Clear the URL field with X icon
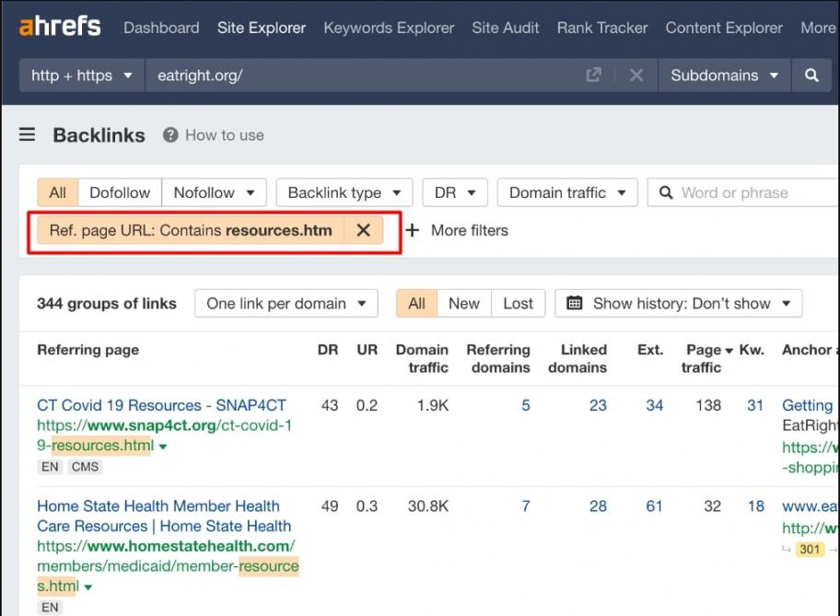The width and height of the screenshot is (840, 616). [636, 75]
